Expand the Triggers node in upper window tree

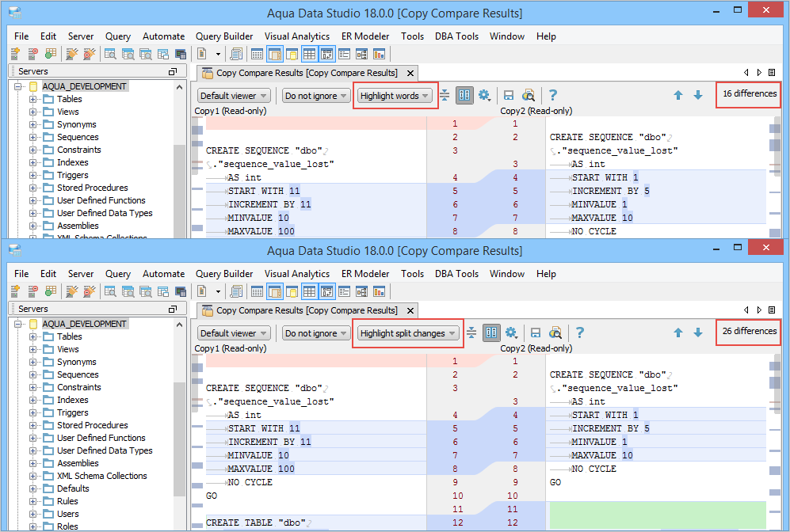32,175
